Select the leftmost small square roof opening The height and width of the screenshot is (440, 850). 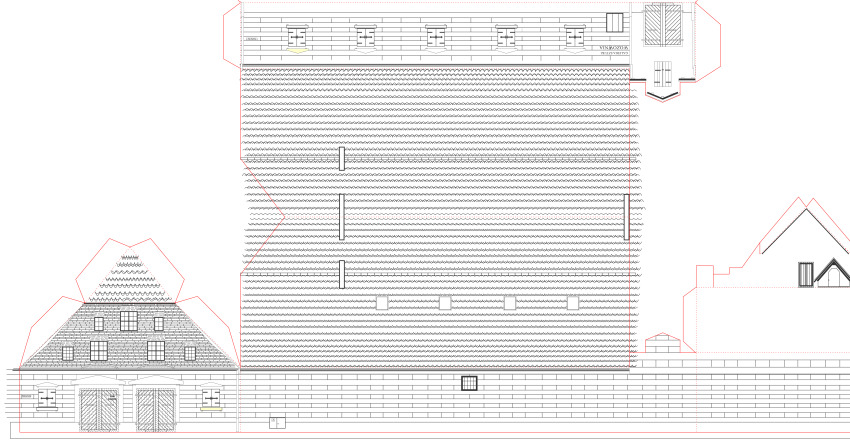(x=381, y=302)
